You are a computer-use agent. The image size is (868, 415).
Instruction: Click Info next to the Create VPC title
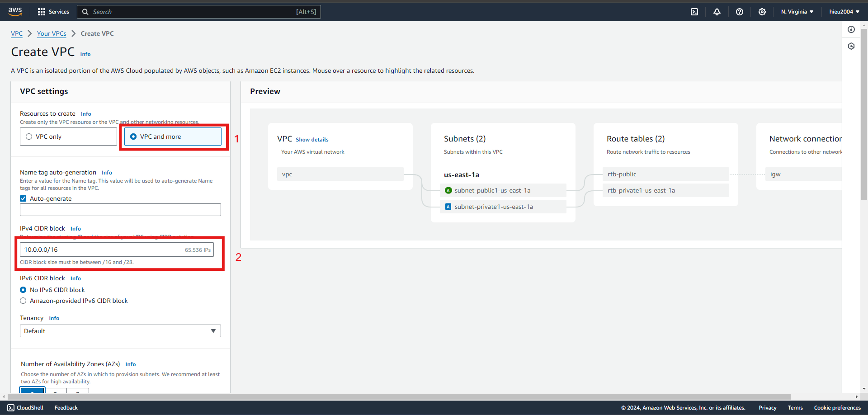(x=85, y=54)
